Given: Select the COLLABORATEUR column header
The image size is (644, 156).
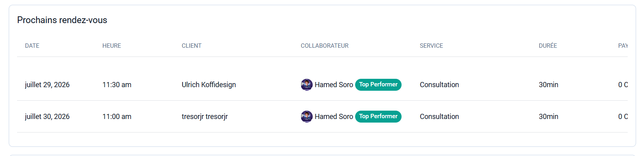Looking at the screenshot, I should coord(325,46).
